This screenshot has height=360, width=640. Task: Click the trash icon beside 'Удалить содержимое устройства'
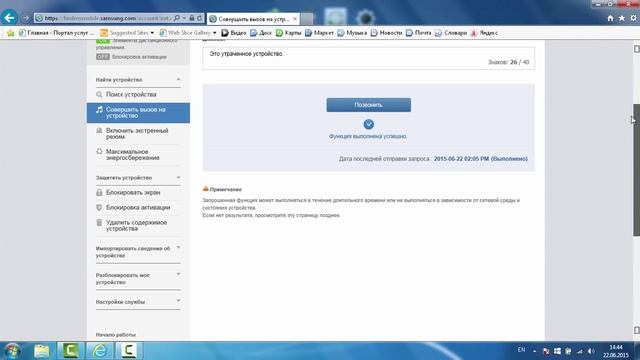99,222
